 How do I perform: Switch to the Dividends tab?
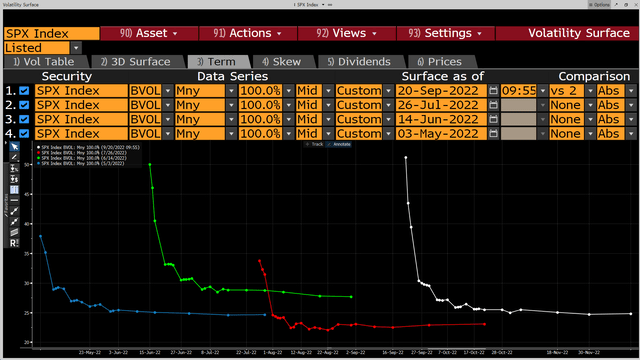coord(360,62)
